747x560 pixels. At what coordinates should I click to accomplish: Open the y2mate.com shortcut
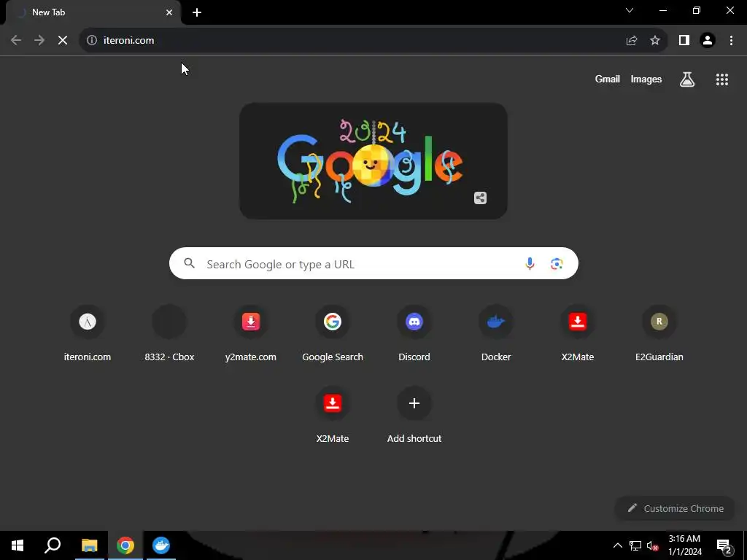coord(251,334)
